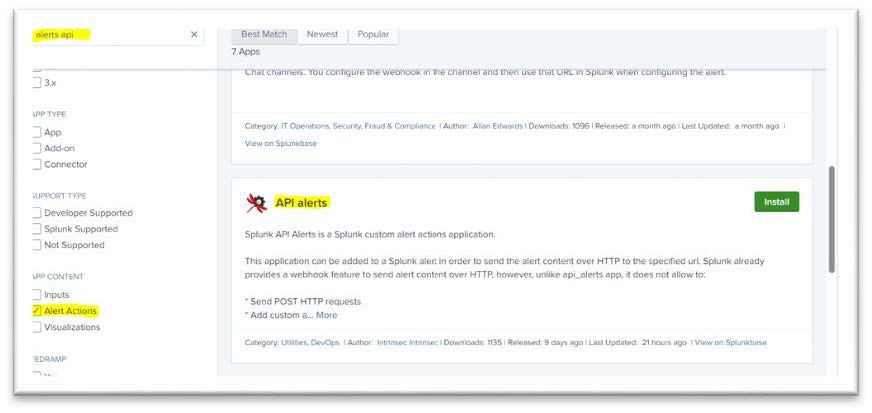Click the API alerts app logo icon
Viewport: 872px width, 413px height.
pyautogui.click(x=257, y=203)
